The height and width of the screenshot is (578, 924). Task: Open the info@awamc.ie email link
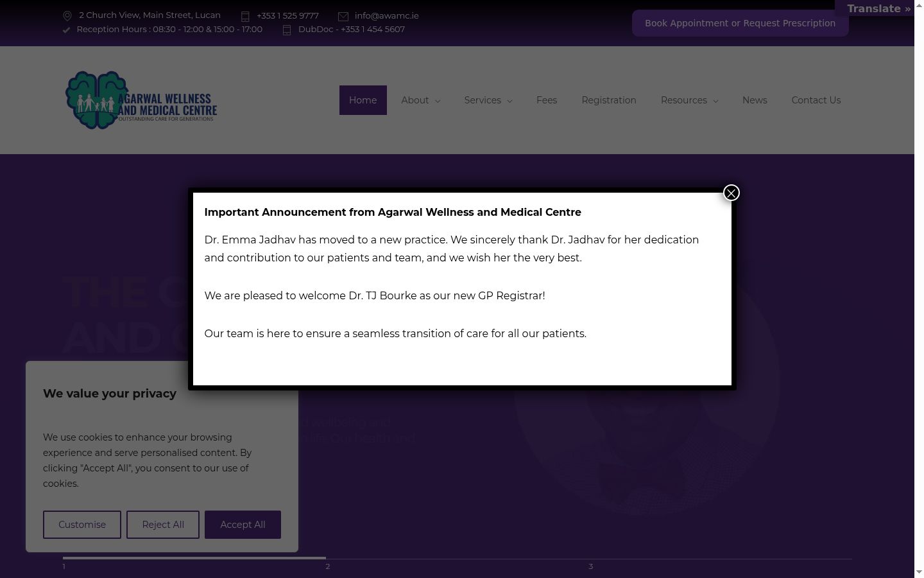click(386, 16)
